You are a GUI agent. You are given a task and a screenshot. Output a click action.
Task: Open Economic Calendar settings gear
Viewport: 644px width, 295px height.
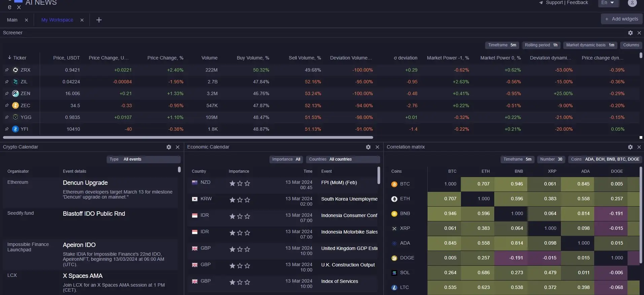pos(368,147)
